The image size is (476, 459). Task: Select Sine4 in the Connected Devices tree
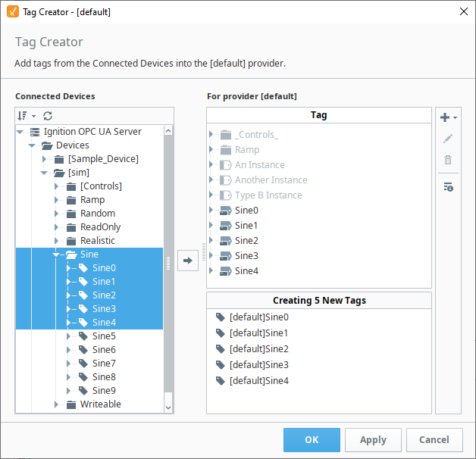pos(104,323)
